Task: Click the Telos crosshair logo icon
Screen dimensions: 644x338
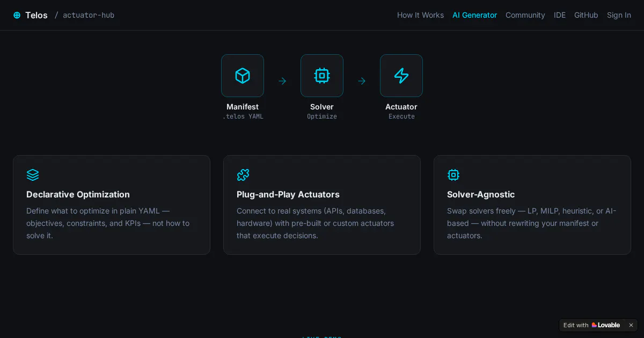Action: 17,15
